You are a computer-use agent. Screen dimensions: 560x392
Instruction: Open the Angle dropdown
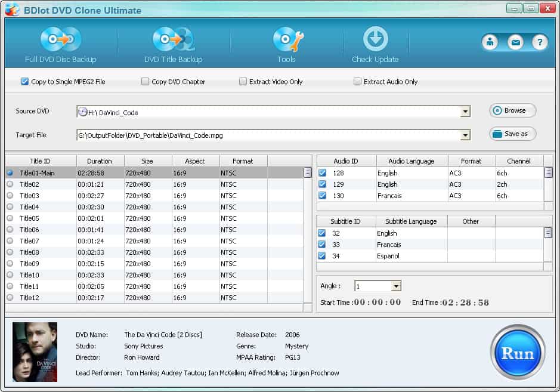click(x=396, y=286)
